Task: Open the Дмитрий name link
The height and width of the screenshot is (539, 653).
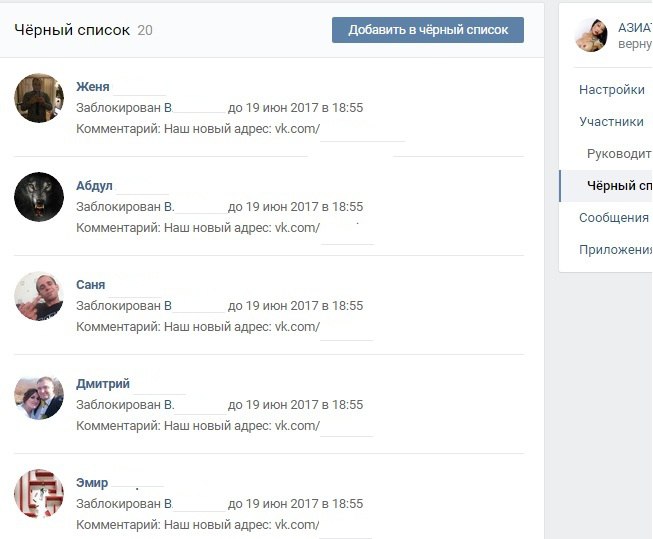Action: [x=103, y=384]
